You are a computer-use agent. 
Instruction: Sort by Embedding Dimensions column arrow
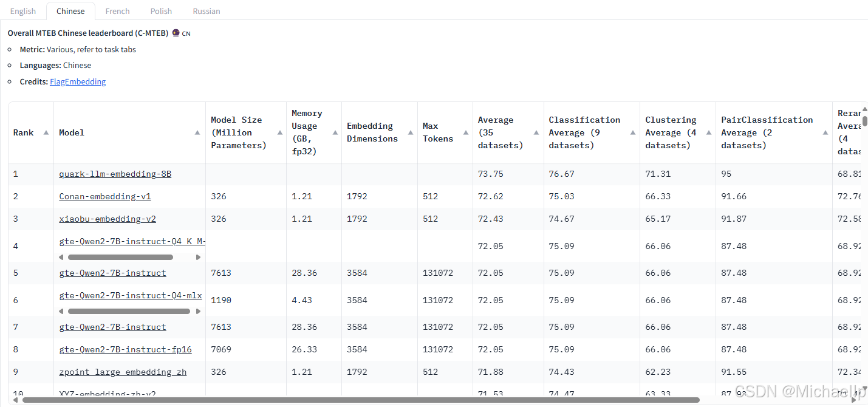click(x=411, y=132)
